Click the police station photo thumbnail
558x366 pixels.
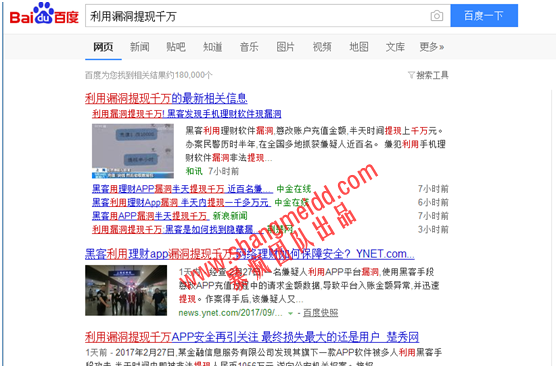coord(126,290)
